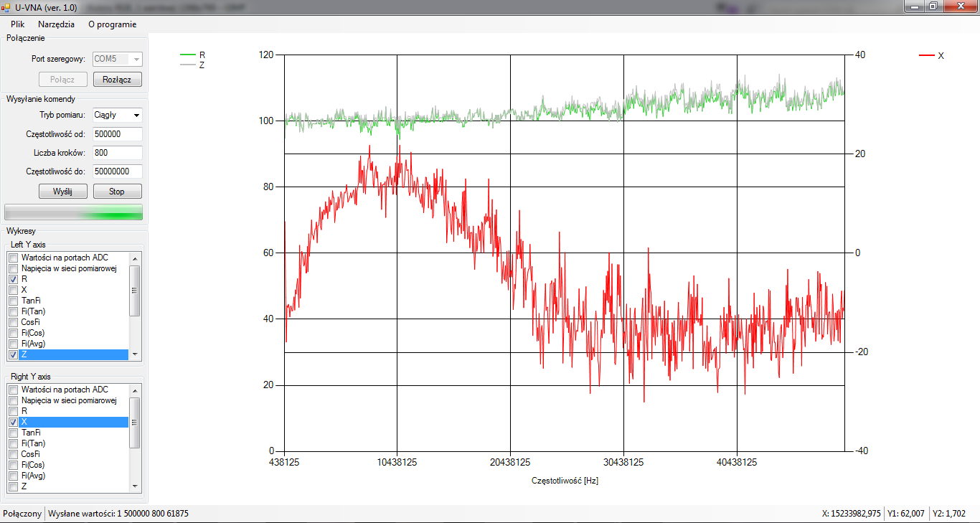Click the Stop button
Screen dimensions: 980x523
tap(117, 192)
